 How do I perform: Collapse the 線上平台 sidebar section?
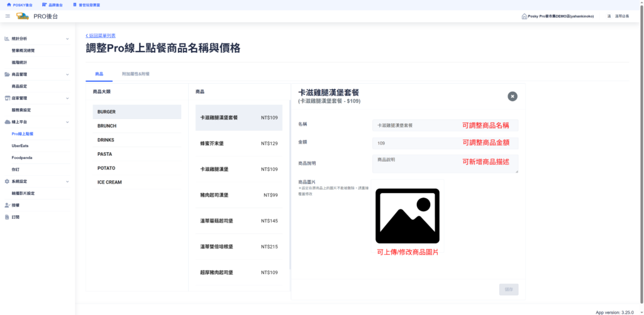coord(67,121)
